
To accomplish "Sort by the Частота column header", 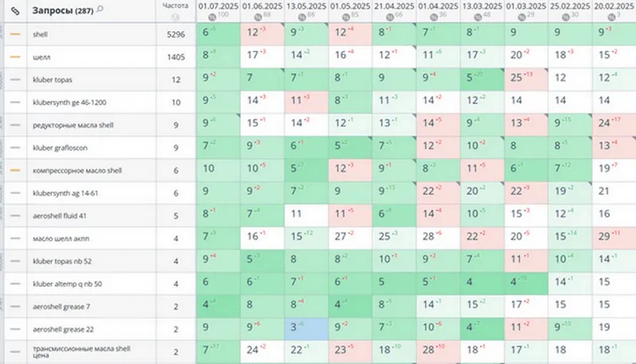I will click(x=175, y=5).
